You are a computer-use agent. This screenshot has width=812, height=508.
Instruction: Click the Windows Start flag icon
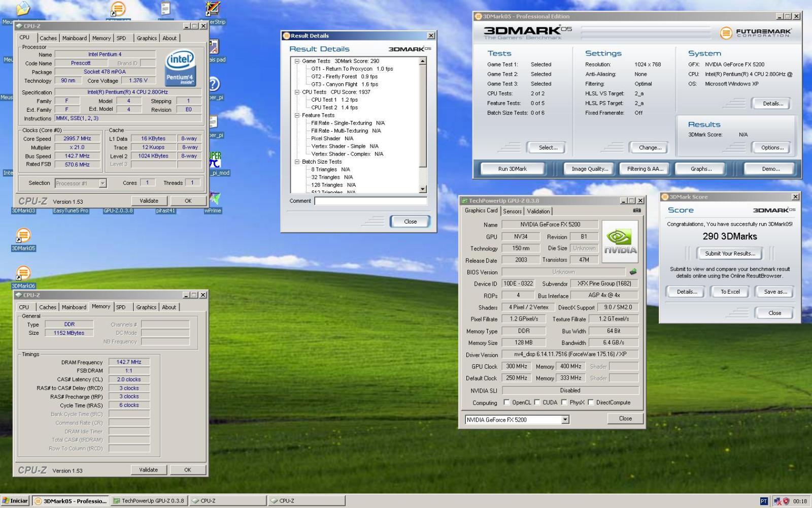6,501
